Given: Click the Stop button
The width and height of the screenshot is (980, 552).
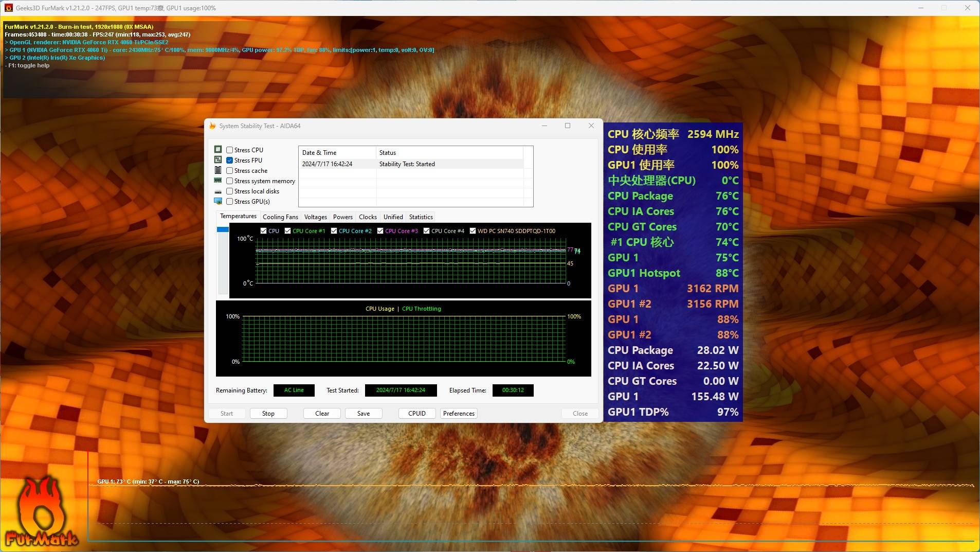Looking at the screenshot, I should pyautogui.click(x=268, y=414).
